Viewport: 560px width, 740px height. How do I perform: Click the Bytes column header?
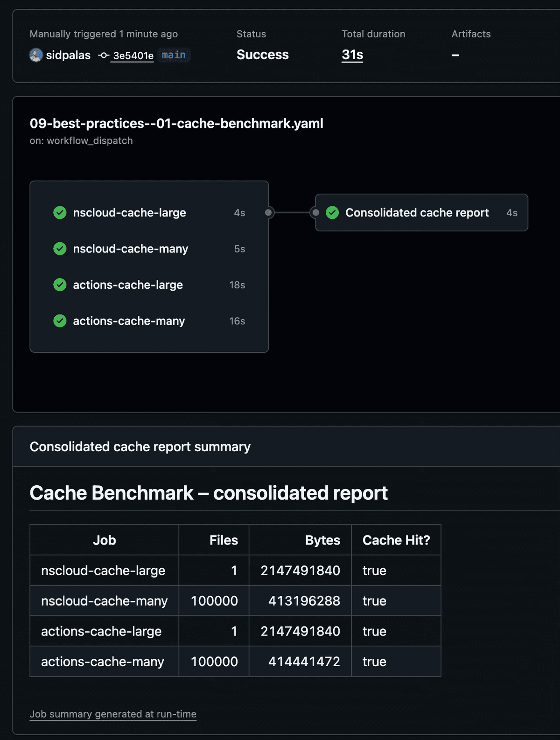tap(322, 540)
